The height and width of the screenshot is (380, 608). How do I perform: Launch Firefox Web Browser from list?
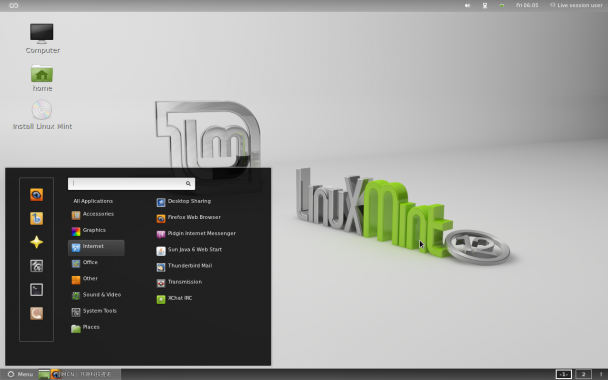click(188, 218)
